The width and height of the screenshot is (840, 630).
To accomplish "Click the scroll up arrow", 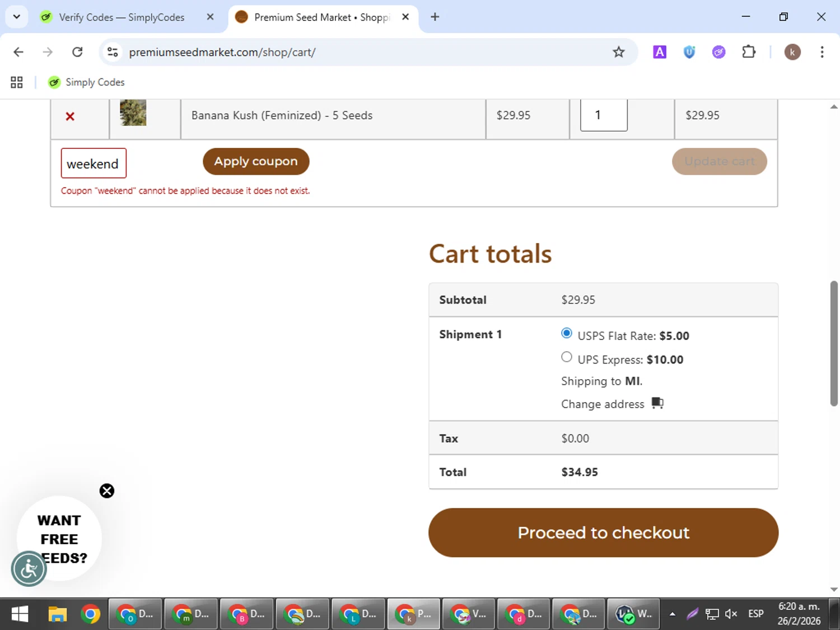I will pos(834,106).
